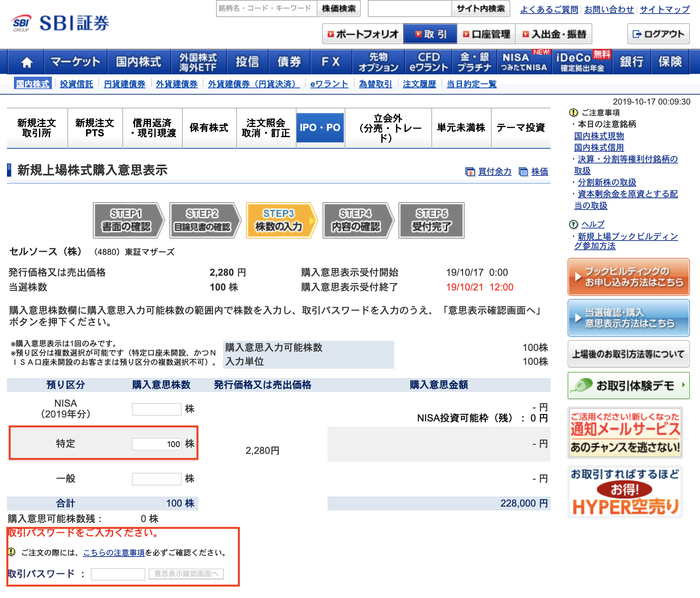Click 意思表示確認画面へ button
The image size is (700, 598).
186,574
